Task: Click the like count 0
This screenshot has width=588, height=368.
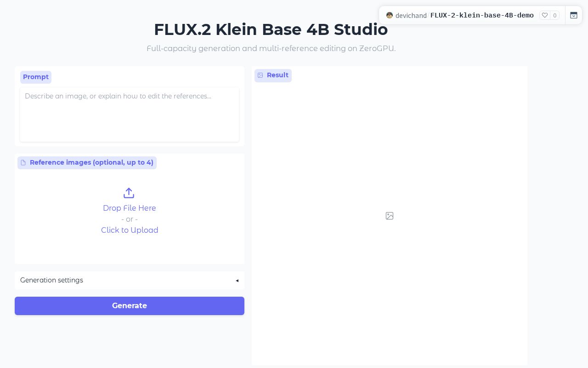Action: point(555,16)
